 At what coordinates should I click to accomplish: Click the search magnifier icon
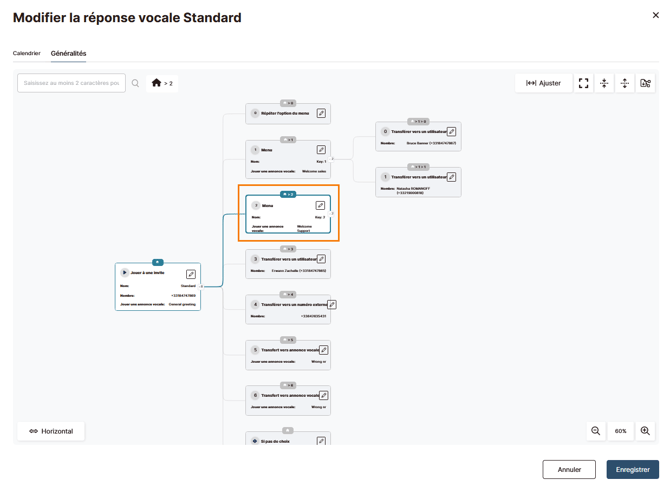coord(135,83)
